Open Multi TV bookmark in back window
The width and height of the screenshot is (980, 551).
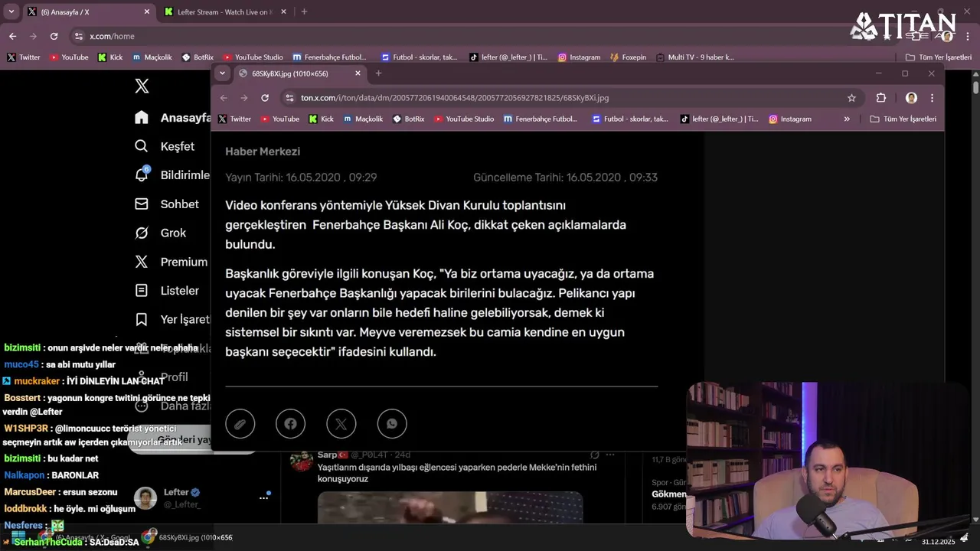pyautogui.click(x=695, y=57)
